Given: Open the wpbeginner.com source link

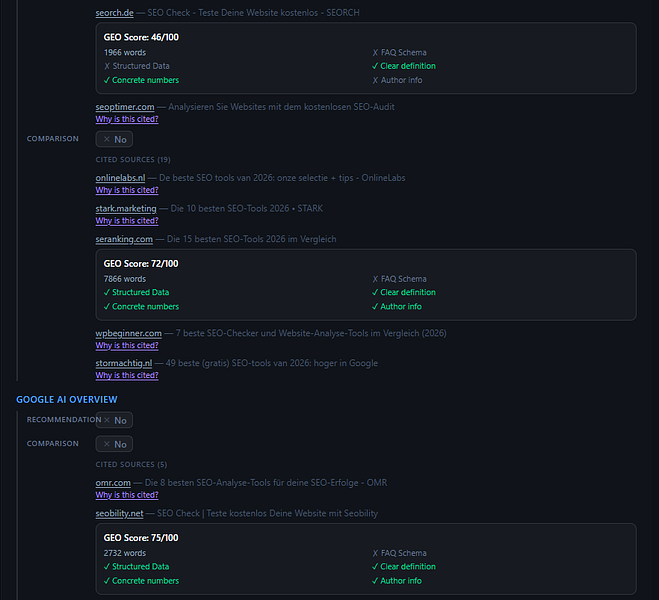Looking at the screenshot, I should point(129,334).
